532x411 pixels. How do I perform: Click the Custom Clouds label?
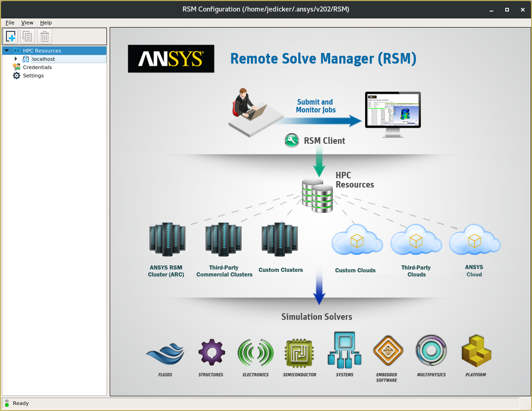coord(355,270)
